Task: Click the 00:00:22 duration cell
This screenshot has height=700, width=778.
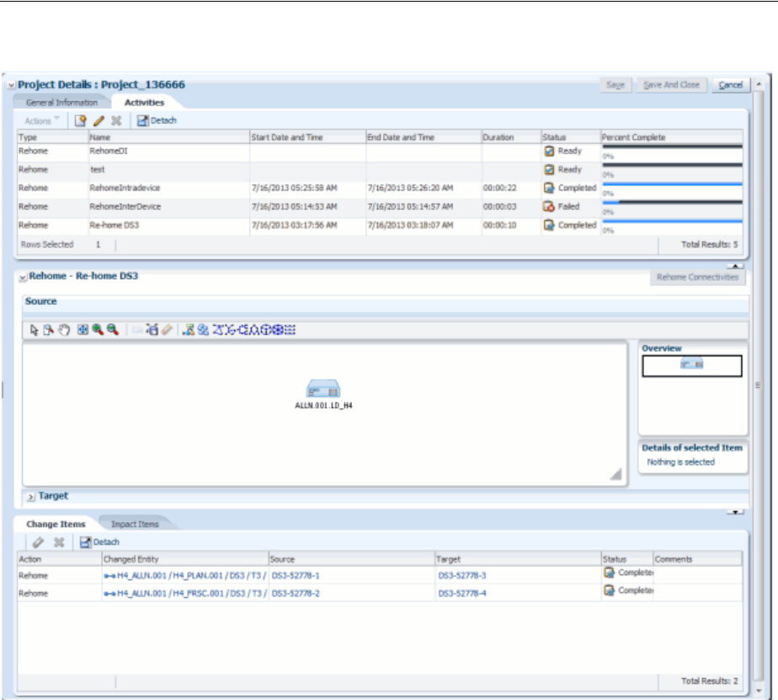Action: pyautogui.click(x=499, y=188)
